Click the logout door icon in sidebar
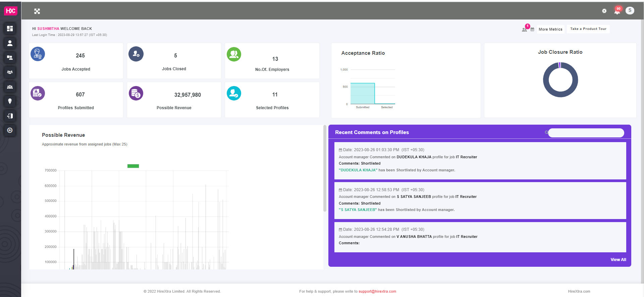The height and width of the screenshot is (297, 644). click(10, 116)
